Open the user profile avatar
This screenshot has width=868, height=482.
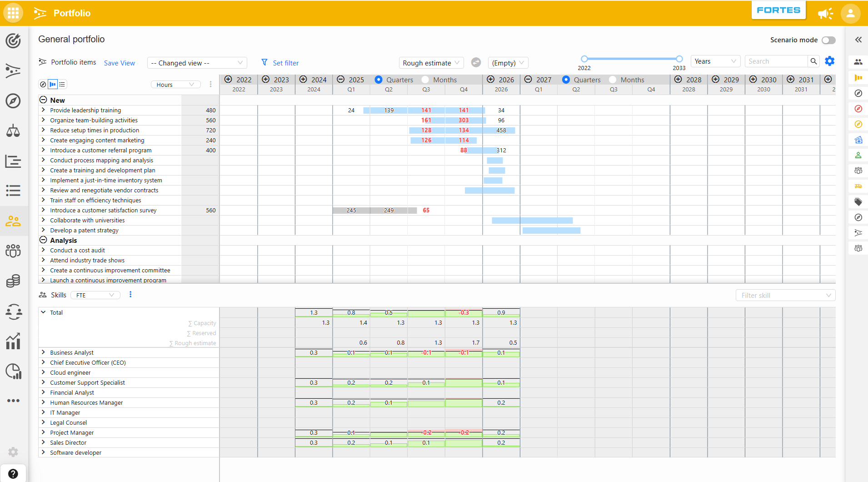[850, 13]
